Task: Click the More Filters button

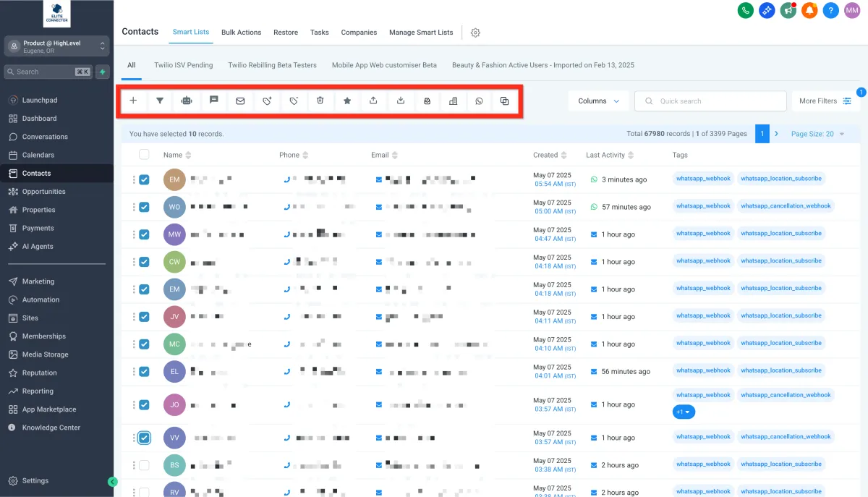Action: (x=825, y=101)
